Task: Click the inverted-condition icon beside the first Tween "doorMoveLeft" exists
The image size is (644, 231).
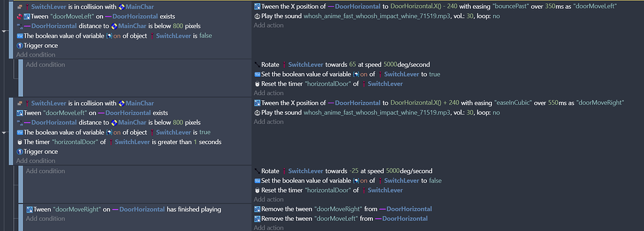Action: (x=19, y=16)
